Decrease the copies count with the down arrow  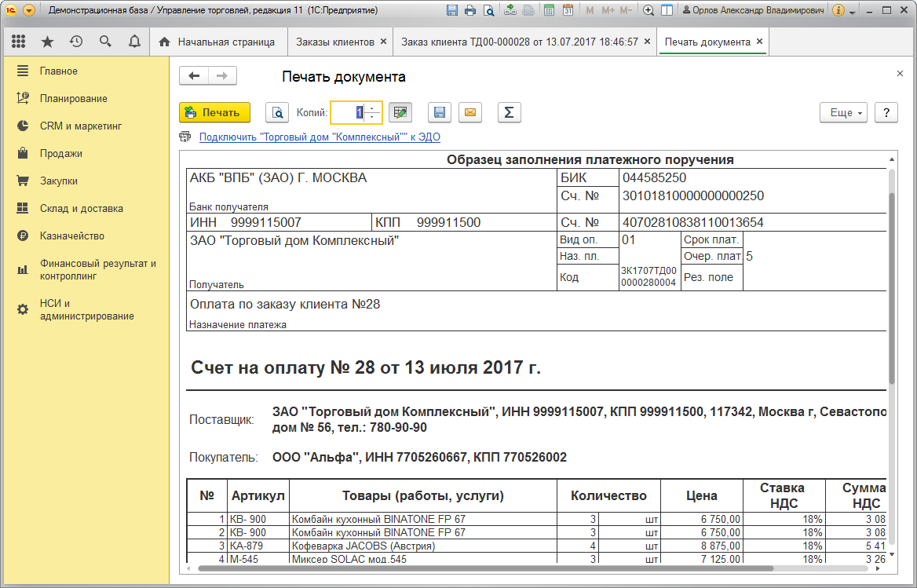click(x=372, y=117)
